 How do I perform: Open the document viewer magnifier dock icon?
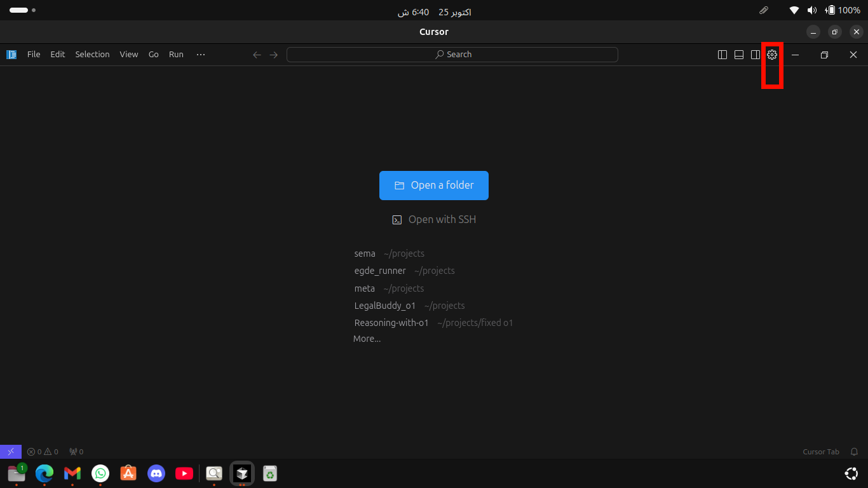click(214, 473)
